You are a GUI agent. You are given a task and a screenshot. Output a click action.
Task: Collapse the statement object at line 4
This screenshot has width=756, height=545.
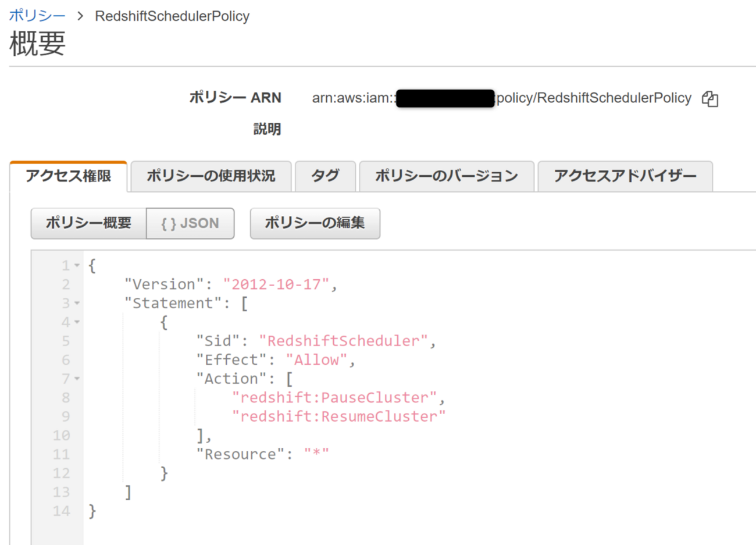[77, 322]
